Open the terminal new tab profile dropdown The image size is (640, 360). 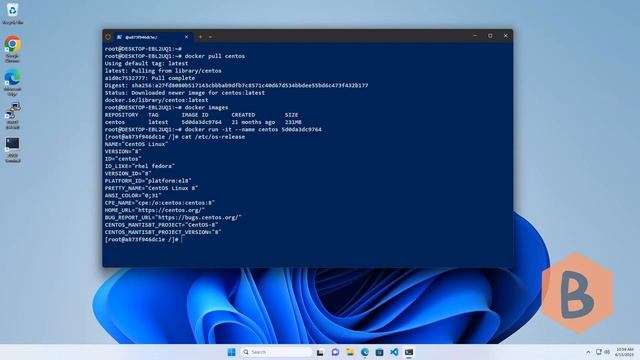pyautogui.click(x=210, y=37)
